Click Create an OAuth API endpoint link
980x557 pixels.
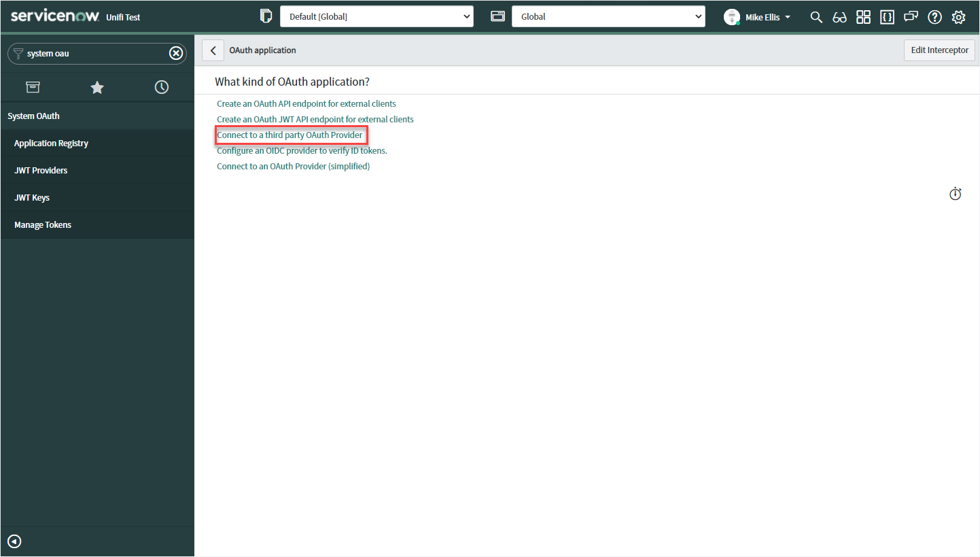(307, 104)
